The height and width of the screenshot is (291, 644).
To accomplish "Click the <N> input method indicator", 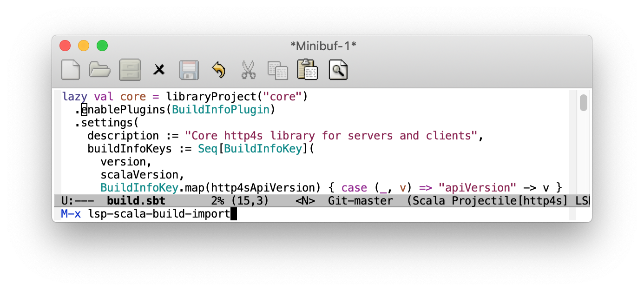I will pyautogui.click(x=306, y=200).
